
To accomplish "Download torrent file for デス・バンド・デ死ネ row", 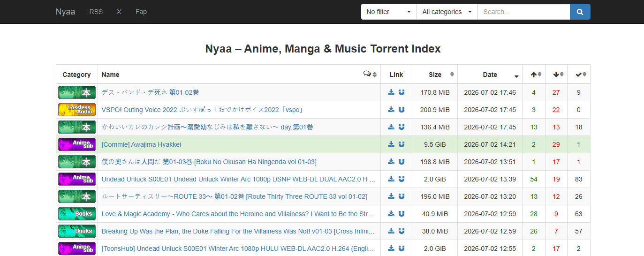I will [x=391, y=92].
